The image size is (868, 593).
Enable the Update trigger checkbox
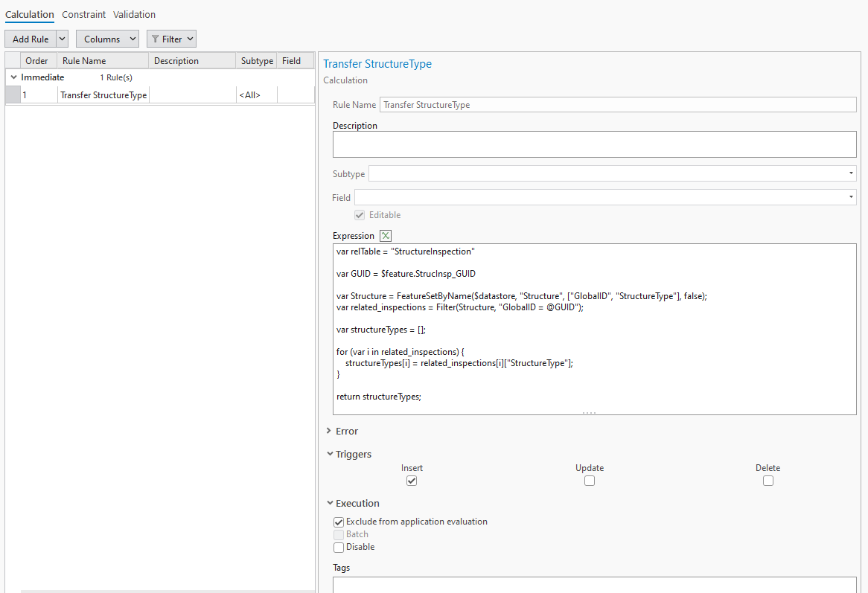pyautogui.click(x=590, y=480)
